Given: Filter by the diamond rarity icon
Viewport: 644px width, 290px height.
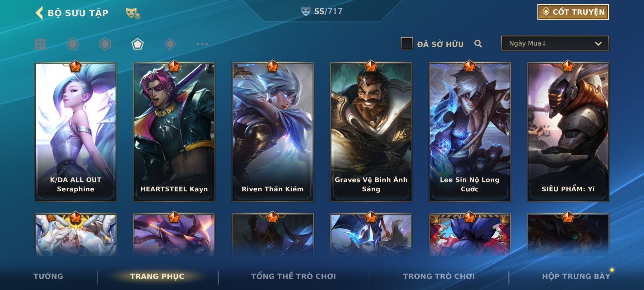Looking at the screenshot, I should [170, 44].
